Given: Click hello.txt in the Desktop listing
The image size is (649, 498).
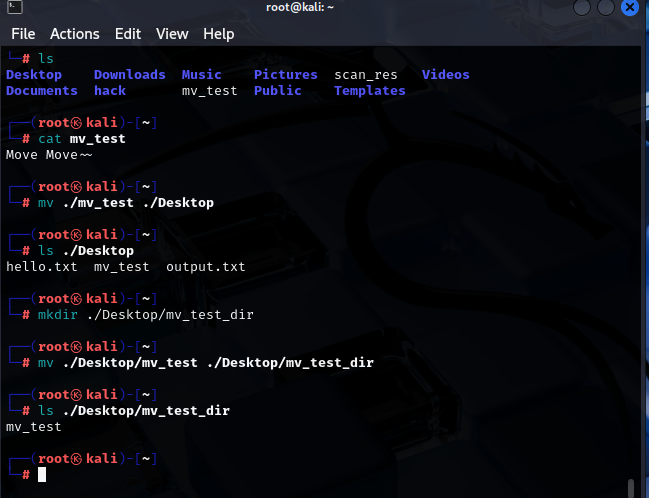Looking at the screenshot, I should tap(42, 267).
